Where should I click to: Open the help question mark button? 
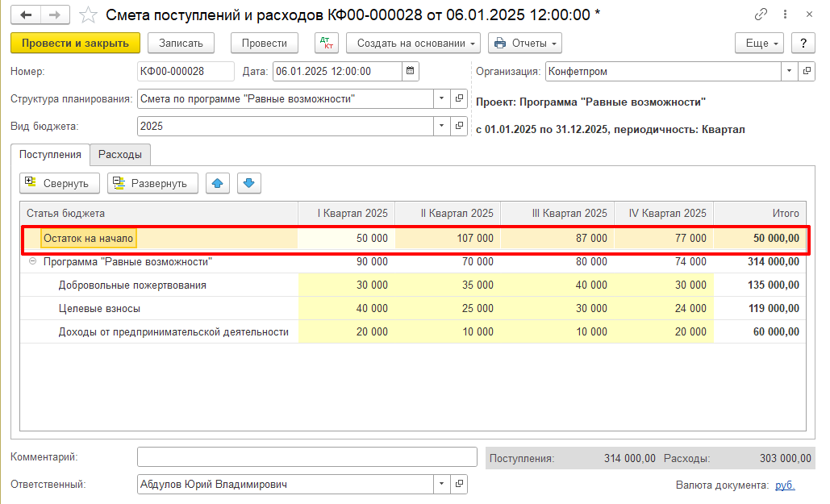coord(803,43)
